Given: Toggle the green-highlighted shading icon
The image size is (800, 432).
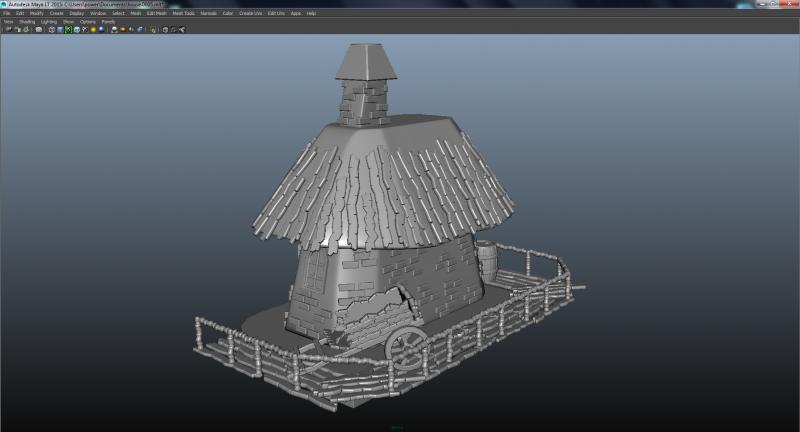Looking at the screenshot, I should [x=68, y=30].
